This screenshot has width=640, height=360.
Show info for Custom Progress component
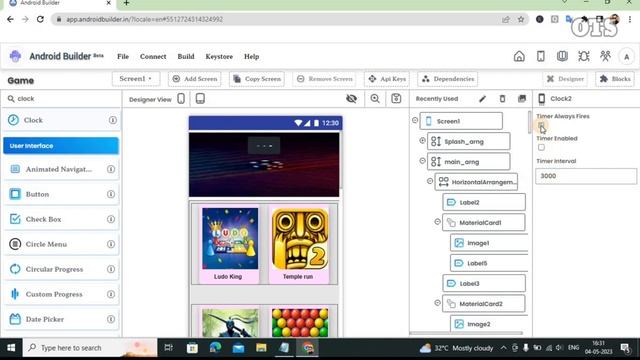pos(111,294)
